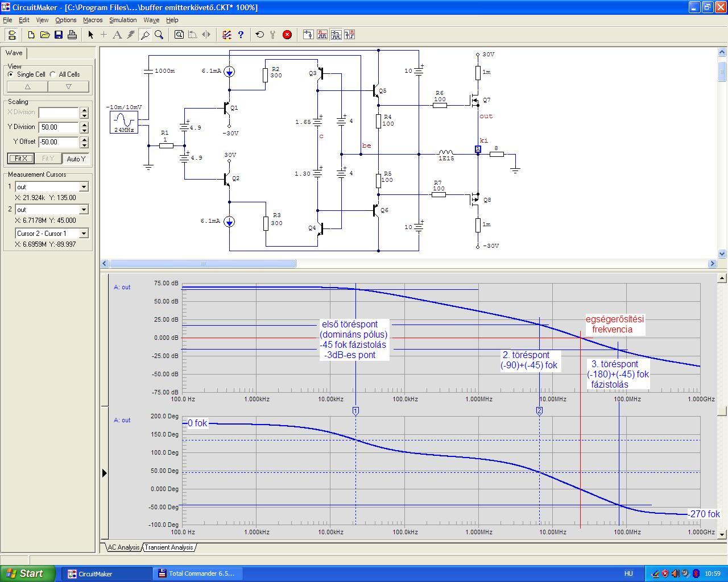Activate the magnifier zoom tool
This screenshot has height=582, width=728.
(x=159, y=35)
